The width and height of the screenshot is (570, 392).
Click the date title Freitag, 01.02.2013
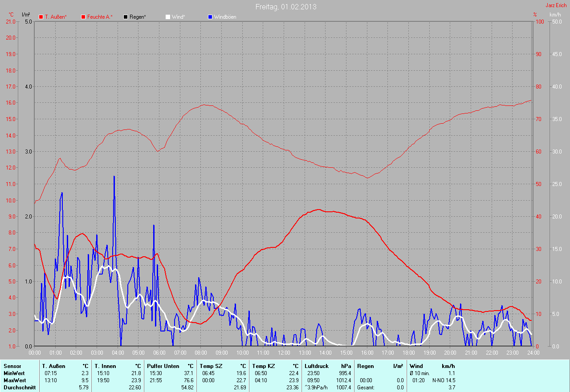286,7
